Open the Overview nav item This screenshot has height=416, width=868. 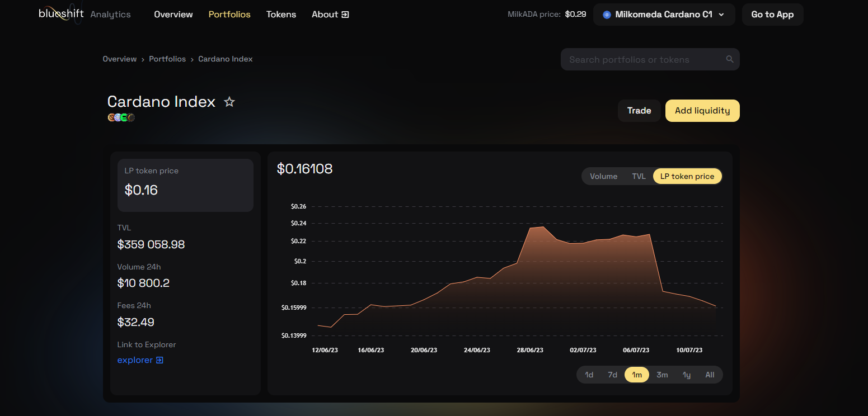173,15
